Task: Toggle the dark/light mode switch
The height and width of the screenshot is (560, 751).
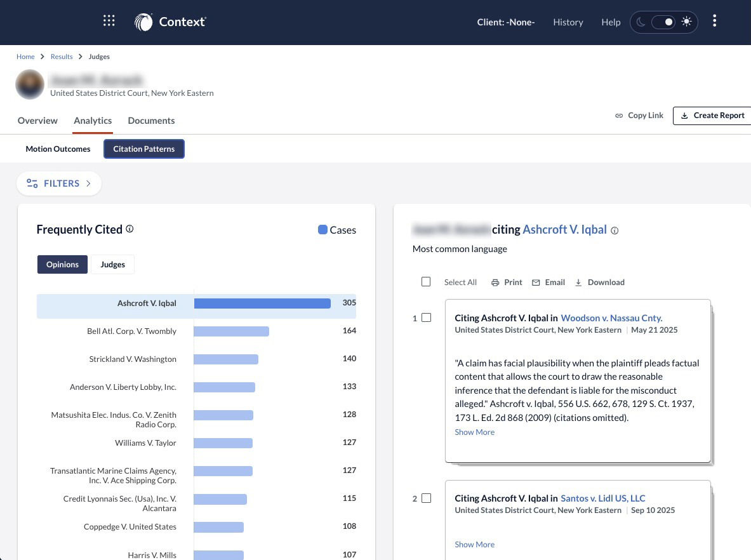Action: pos(663,22)
